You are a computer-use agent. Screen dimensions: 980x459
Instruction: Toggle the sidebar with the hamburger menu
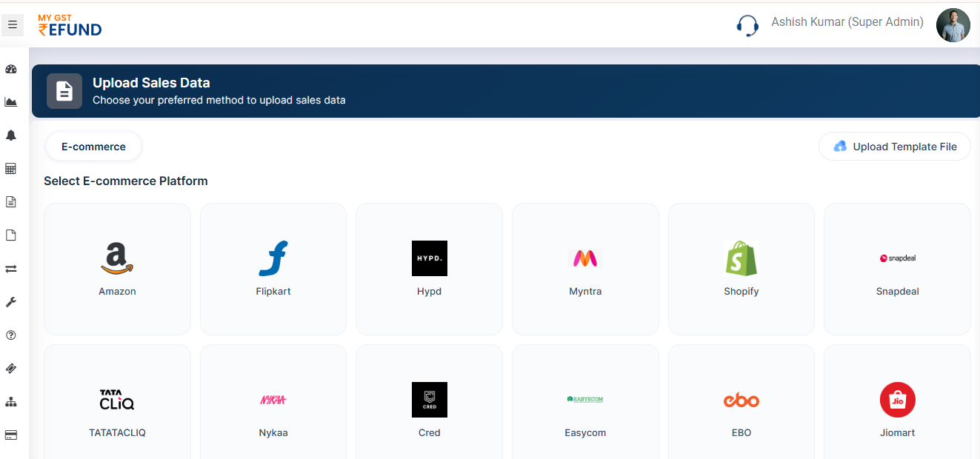[x=13, y=24]
